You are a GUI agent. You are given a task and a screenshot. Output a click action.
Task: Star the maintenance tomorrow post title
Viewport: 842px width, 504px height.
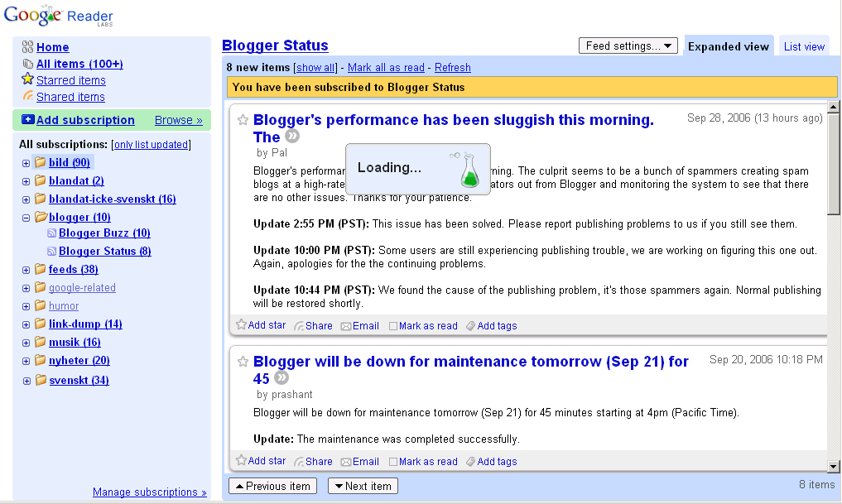243,361
